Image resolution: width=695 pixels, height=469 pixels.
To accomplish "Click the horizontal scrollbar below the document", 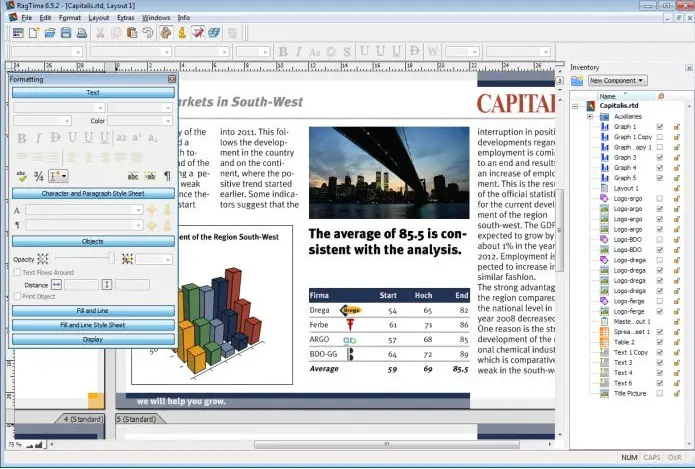I will pyautogui.click(x=387, y=444).
